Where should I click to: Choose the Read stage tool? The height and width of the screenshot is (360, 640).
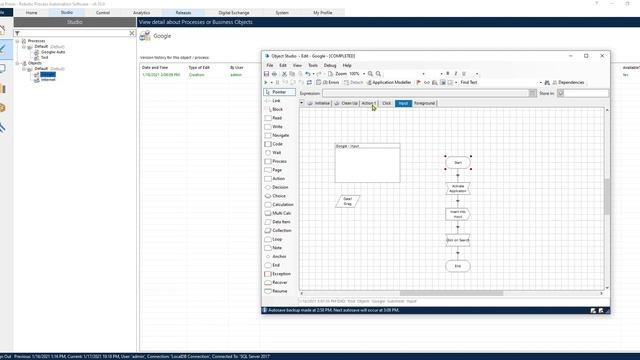[x=273, y=118]
